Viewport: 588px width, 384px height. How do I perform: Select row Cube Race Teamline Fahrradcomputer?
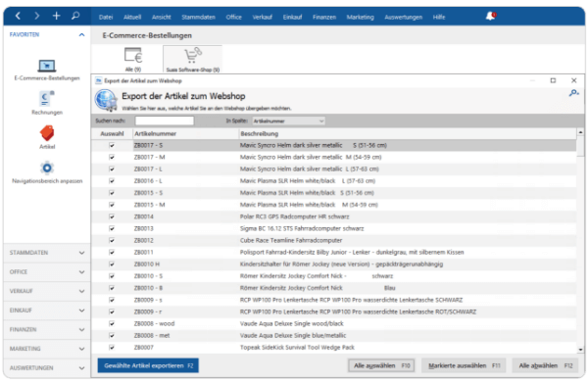(x=334, y=240)
